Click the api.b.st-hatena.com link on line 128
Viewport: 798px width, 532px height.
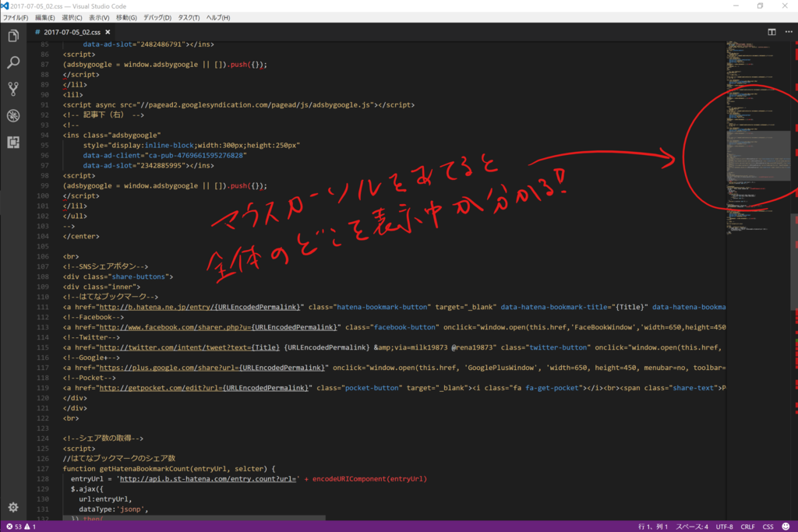click(x=207, y=479)
